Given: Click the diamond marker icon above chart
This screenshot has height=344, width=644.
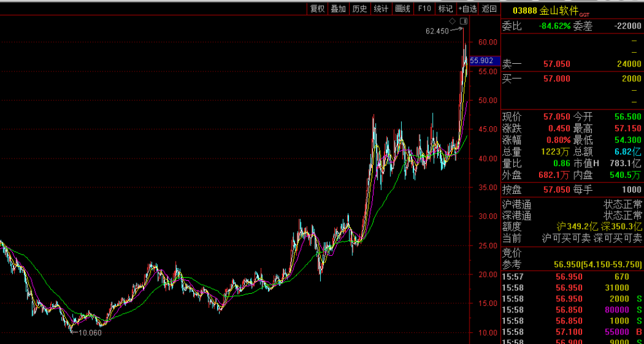Looking at the screenshot, I should [x=452, y=21].
